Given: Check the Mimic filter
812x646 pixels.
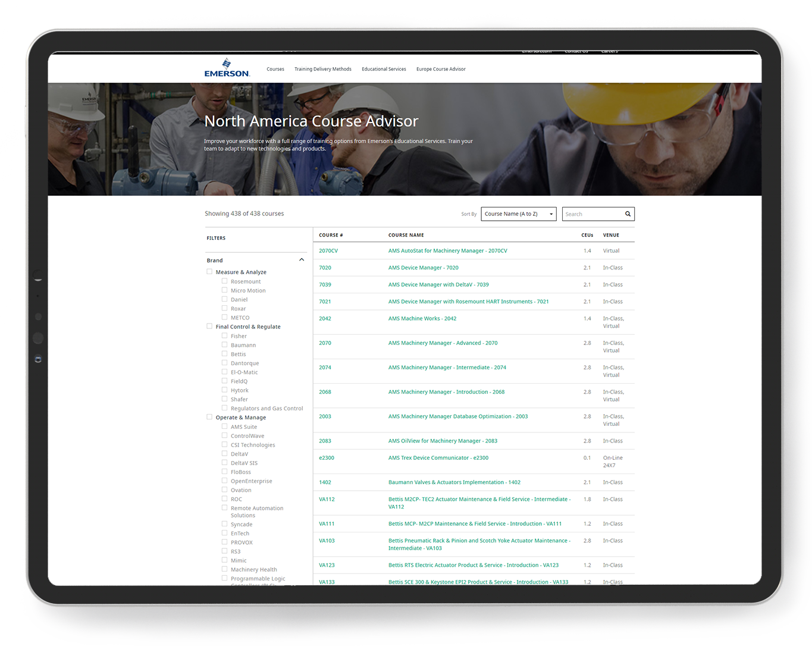Looking at the screenshot, I should (x=224, y=560).
